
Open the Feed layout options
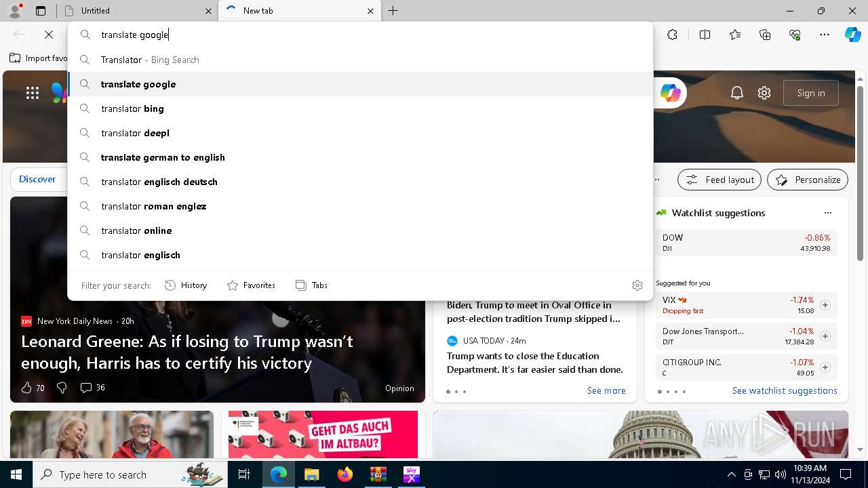coord(718,180)
